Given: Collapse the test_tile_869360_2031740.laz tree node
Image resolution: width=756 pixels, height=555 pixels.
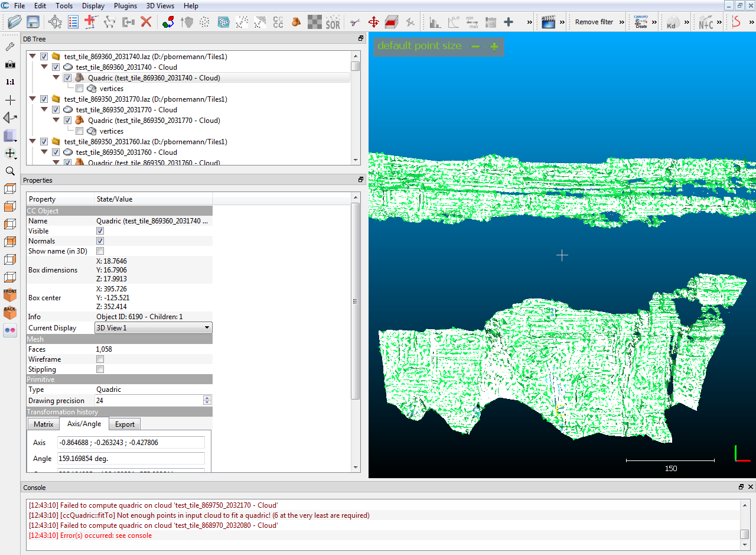Looking at the screenshot, I should [x=32, y=56].
